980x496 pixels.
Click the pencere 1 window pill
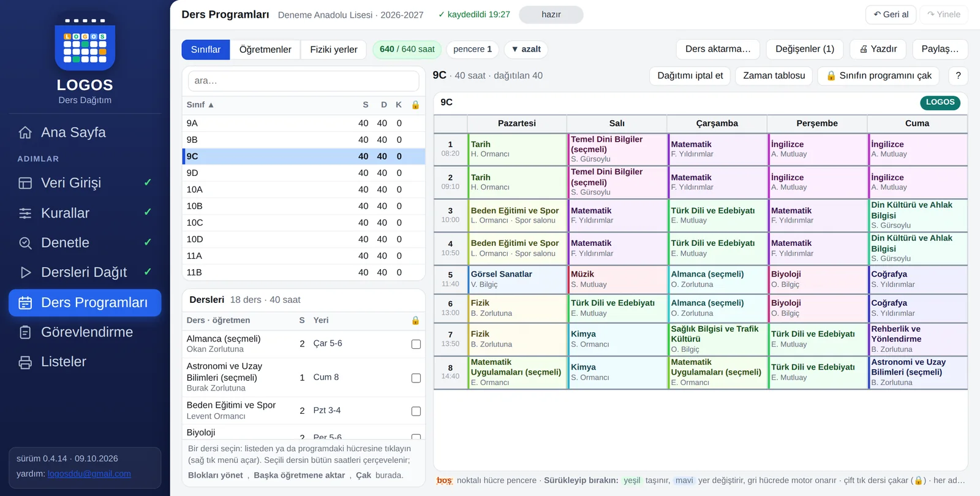coord(473,49)
